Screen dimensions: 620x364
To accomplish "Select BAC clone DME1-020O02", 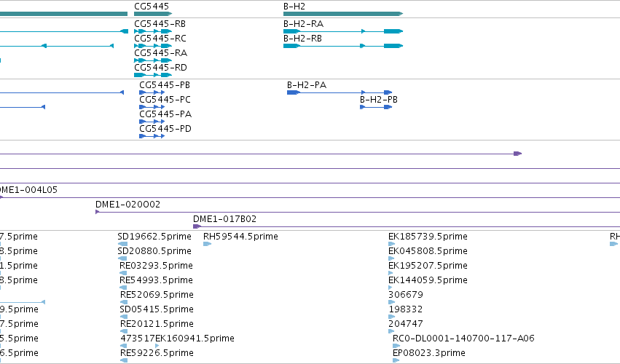I will (x=127, y=205).
